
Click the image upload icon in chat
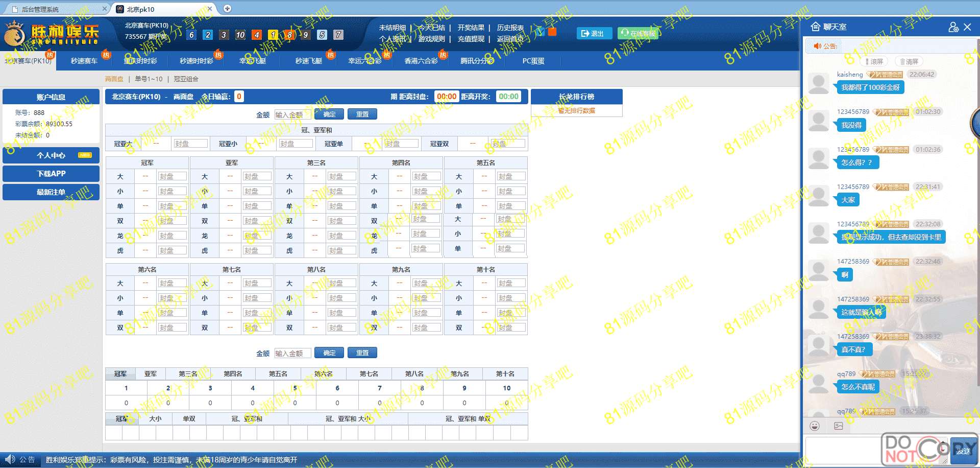coord(839,426)
